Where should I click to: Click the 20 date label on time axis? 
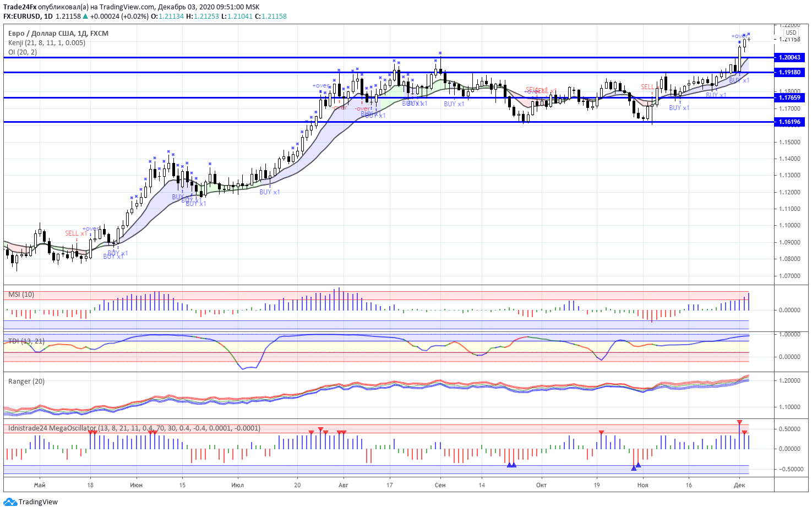point(297,486)
